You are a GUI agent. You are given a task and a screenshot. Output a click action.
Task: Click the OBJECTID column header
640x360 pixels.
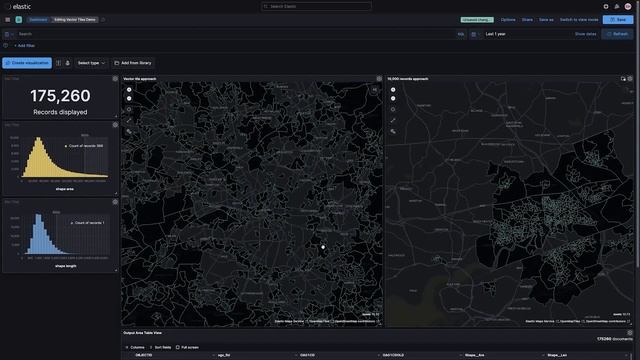pos(144,356)
